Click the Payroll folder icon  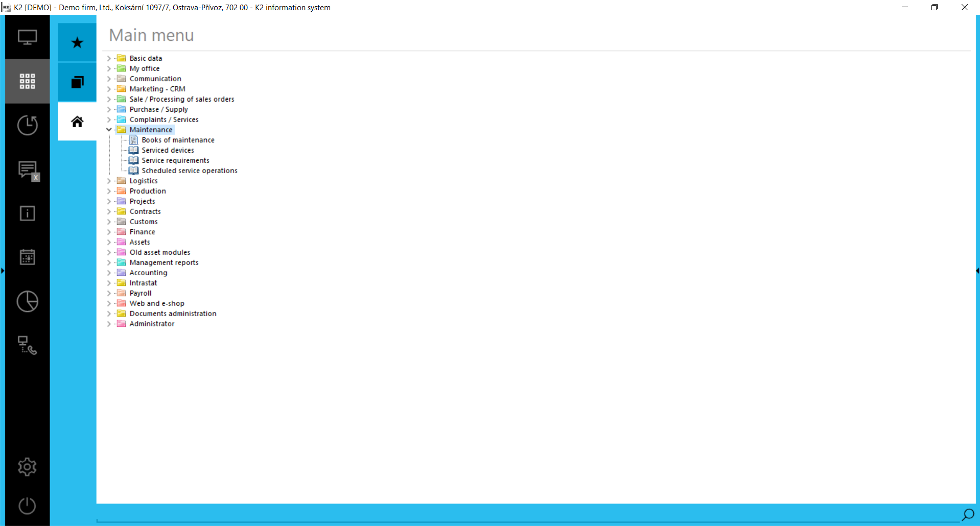[122, 293]
